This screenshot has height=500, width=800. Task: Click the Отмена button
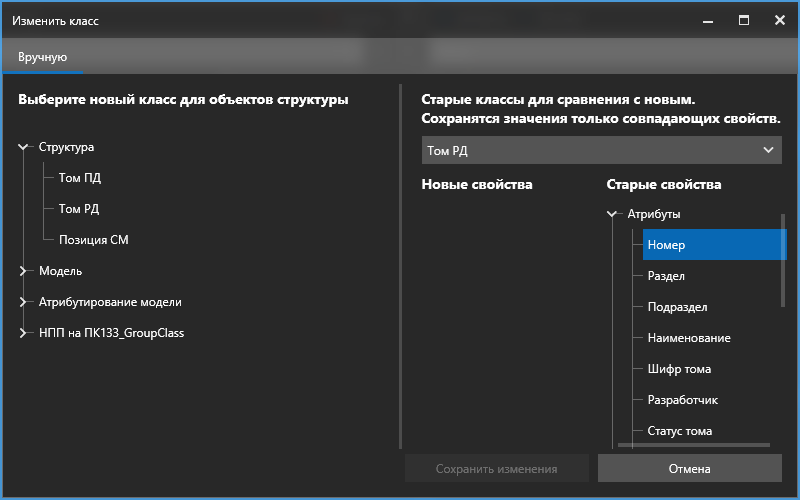[x=689, y=468]
